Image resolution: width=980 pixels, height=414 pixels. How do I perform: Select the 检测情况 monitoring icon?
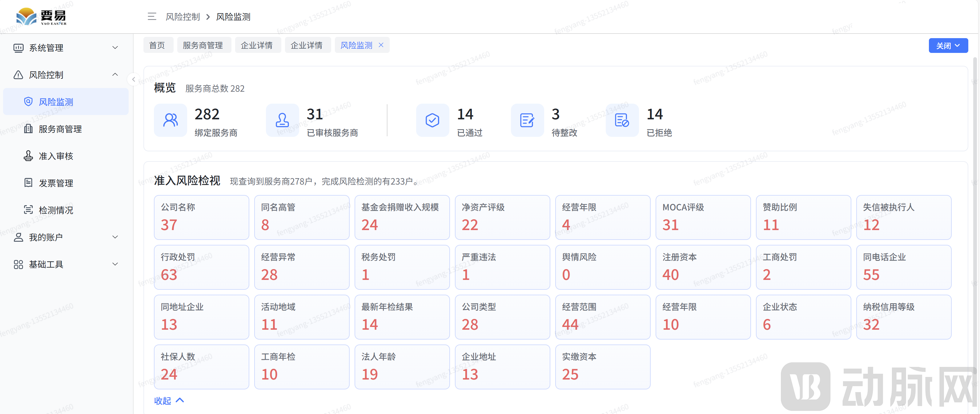(x=28, y=210)
